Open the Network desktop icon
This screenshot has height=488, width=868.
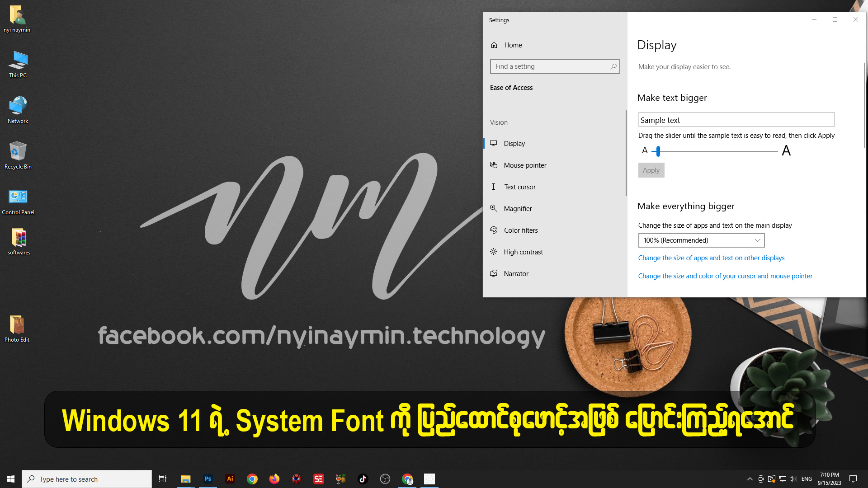pyautogui.click(x=18, y=110)
